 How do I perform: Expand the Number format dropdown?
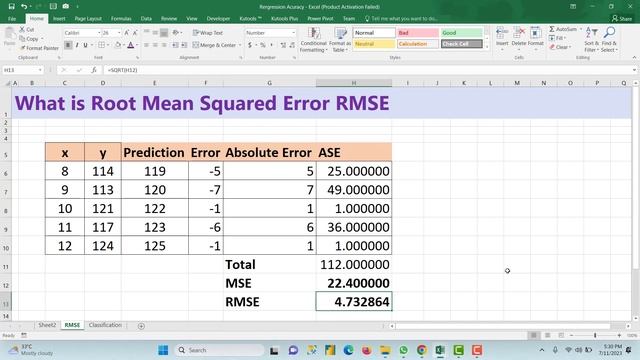pos(293,33)
